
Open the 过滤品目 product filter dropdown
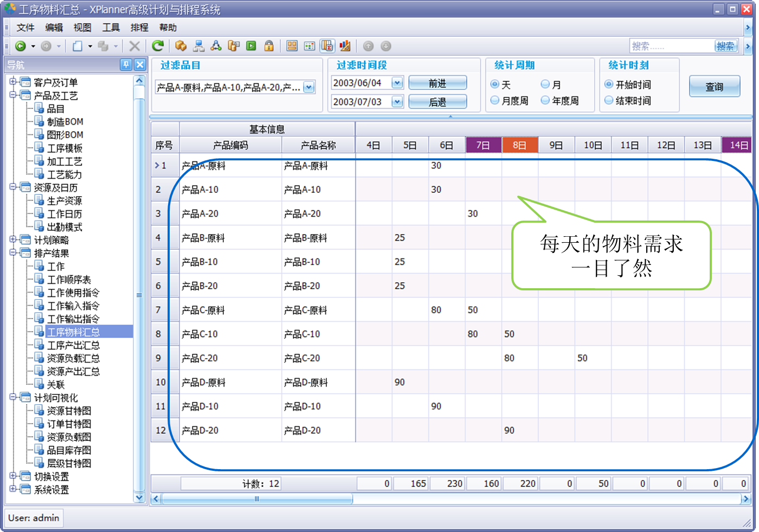pos(309,87)
